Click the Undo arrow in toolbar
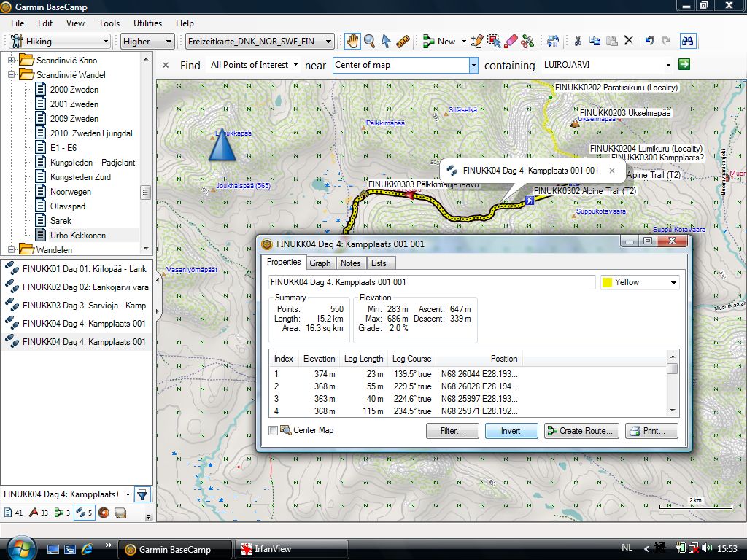 pos(649,42)
